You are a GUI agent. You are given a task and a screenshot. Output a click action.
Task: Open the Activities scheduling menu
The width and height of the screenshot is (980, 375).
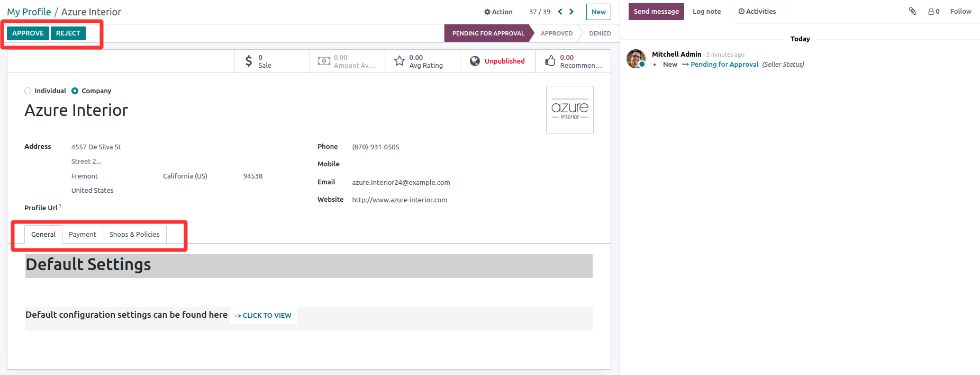click(x=757, y=12)
